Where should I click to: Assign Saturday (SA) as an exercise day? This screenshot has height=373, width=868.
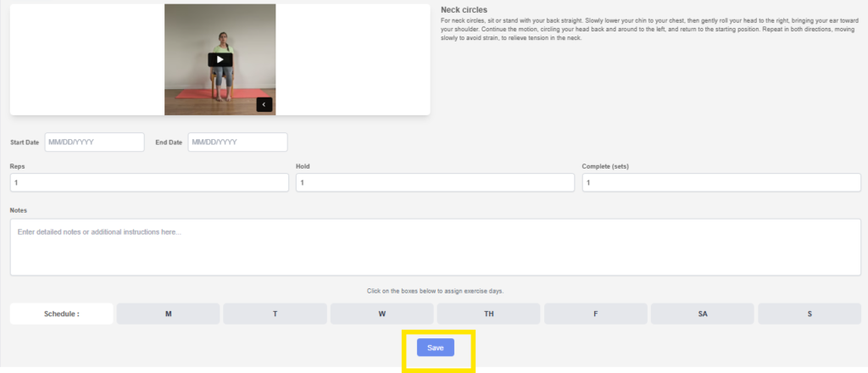point(703,314)
